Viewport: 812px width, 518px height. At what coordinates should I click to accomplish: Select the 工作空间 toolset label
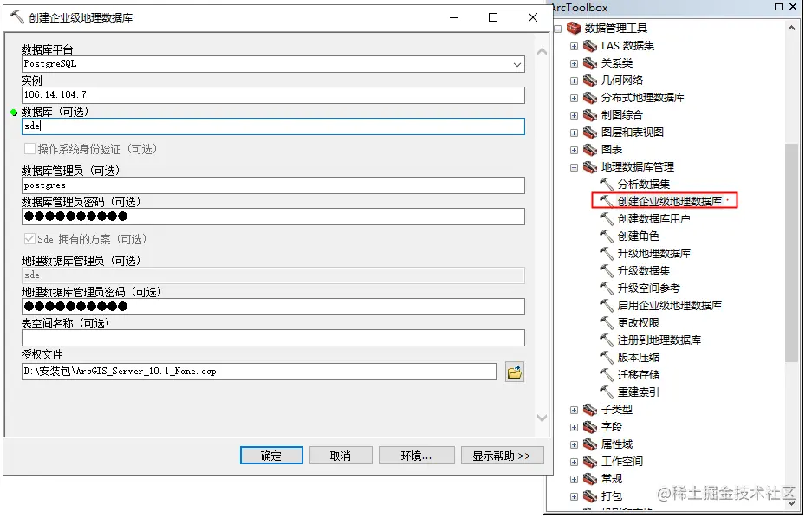[x=622, y=462]
